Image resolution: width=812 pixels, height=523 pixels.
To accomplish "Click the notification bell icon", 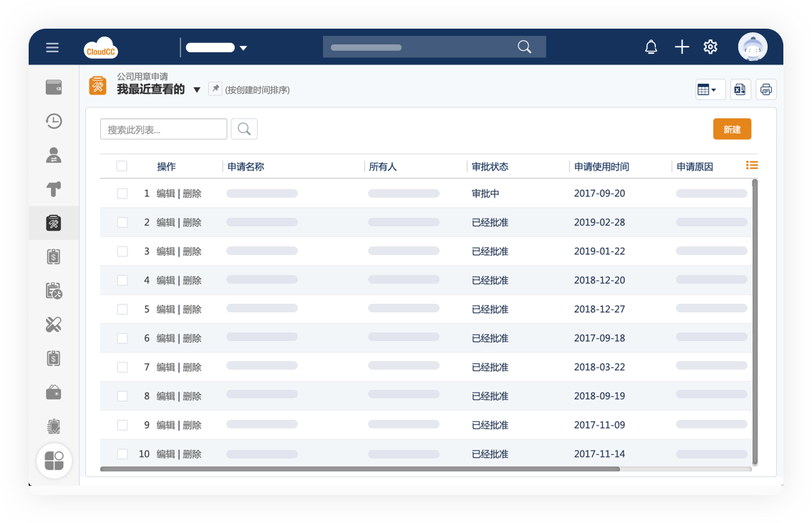I will tap(651, 47).
